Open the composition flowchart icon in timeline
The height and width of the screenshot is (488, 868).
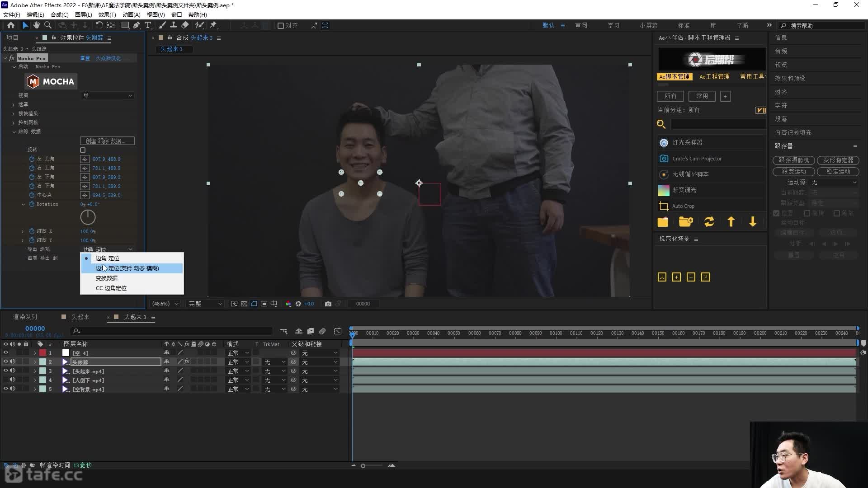[283, 331]
